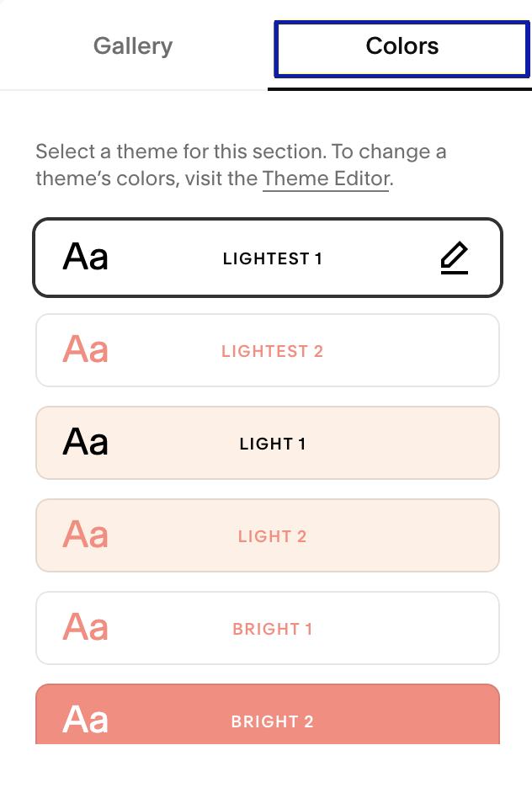This screenshot has width=532, height=793.
Task: Click the LIGHTEST 2 label text
Action: [x=272, y=351]
